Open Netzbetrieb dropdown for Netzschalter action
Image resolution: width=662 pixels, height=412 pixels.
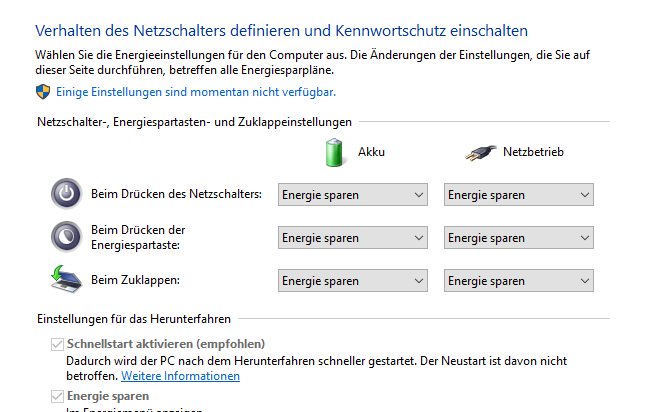(518, 195)
